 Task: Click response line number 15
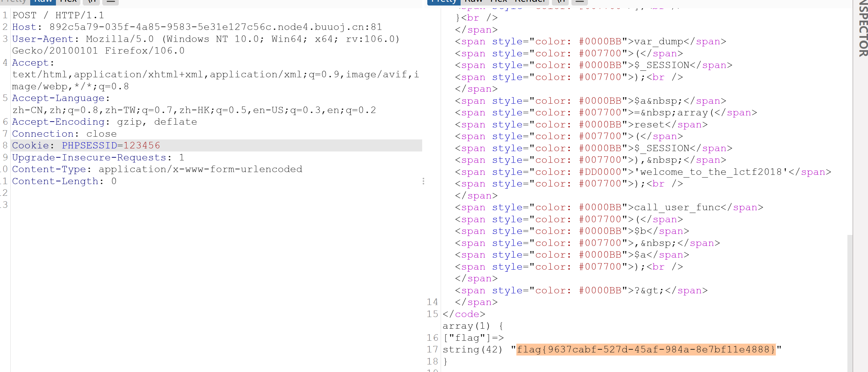432,314
